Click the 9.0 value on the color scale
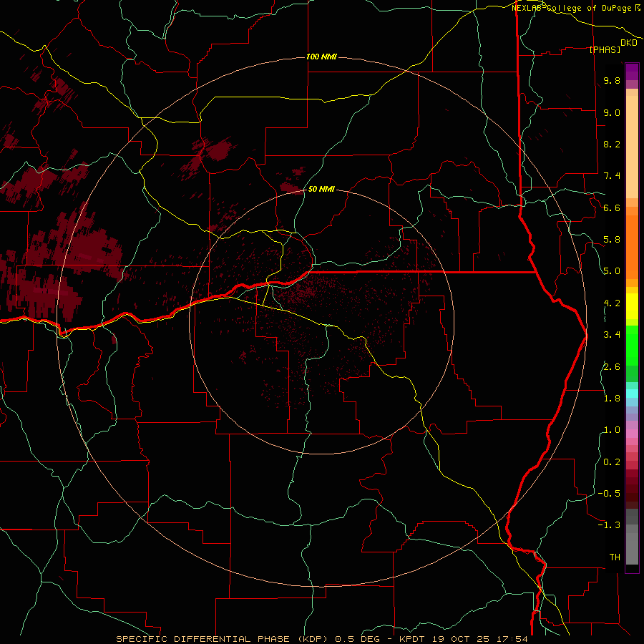 pos(612,112)
